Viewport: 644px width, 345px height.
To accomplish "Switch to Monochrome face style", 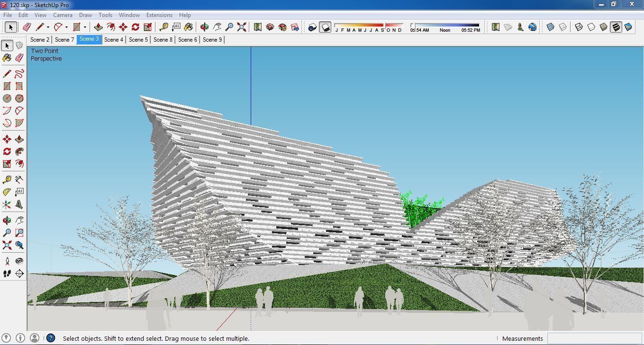I will pyautogui.click(x=628, y=27).
